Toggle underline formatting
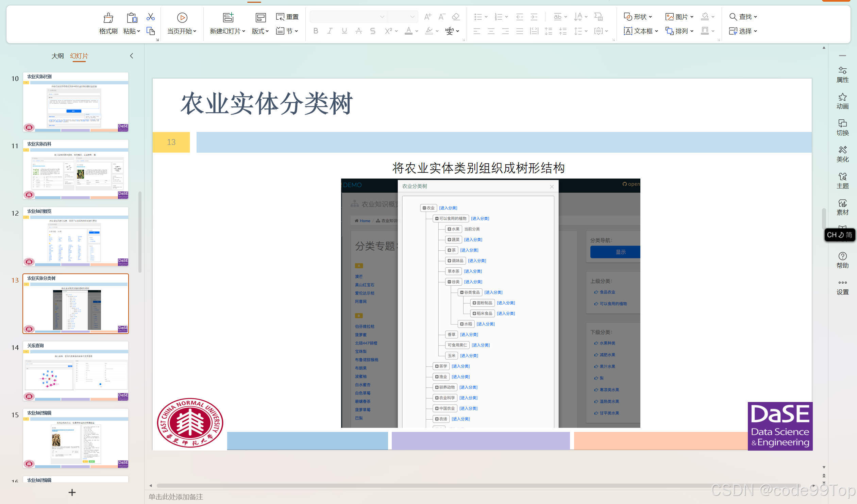The width and height of the screenshot is (857, 504). click(344, 31)
